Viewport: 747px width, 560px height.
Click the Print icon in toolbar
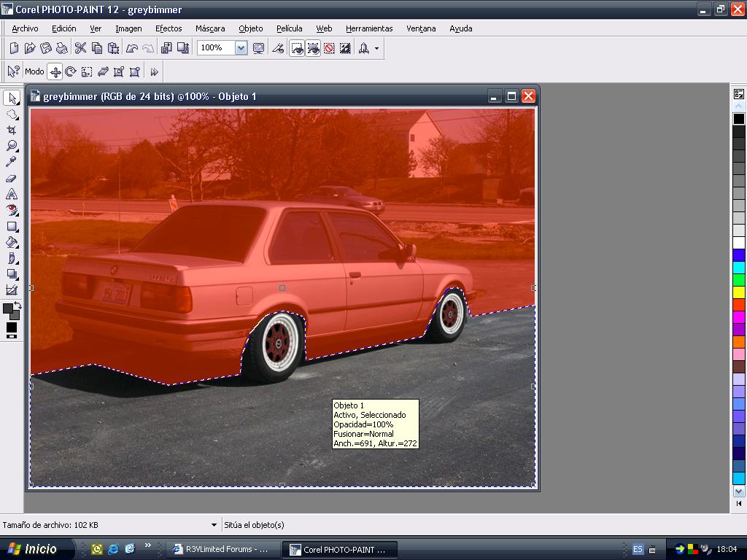[62, 48]
